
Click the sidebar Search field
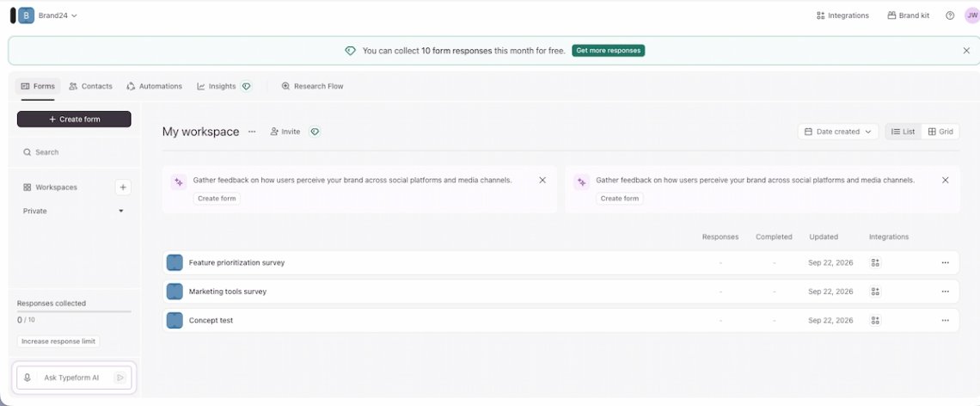(74, 152)
